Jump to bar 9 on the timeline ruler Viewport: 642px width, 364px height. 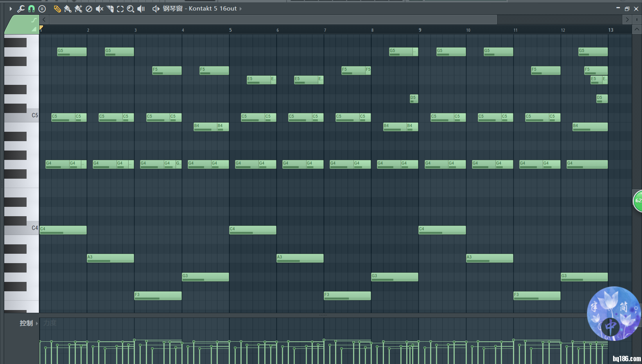pos(420,30)
